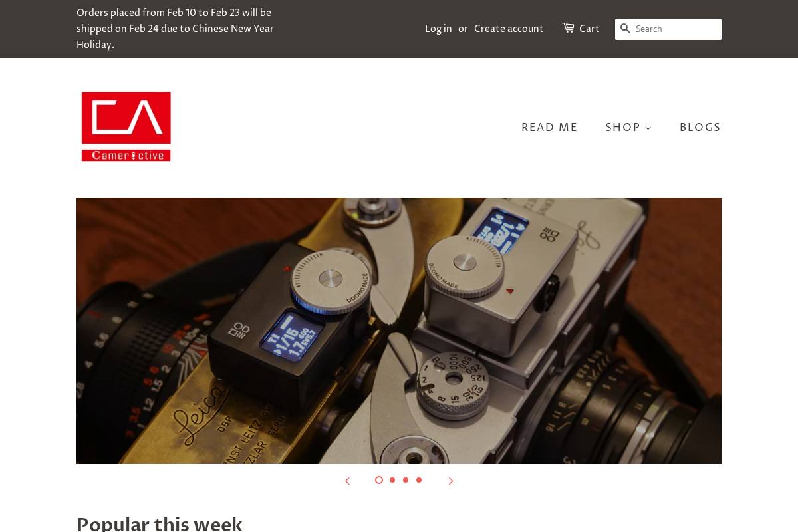798x532 pixels.
Task: Go to previous slide arrow
Action: pyautogui.click(x=347, y=481)
